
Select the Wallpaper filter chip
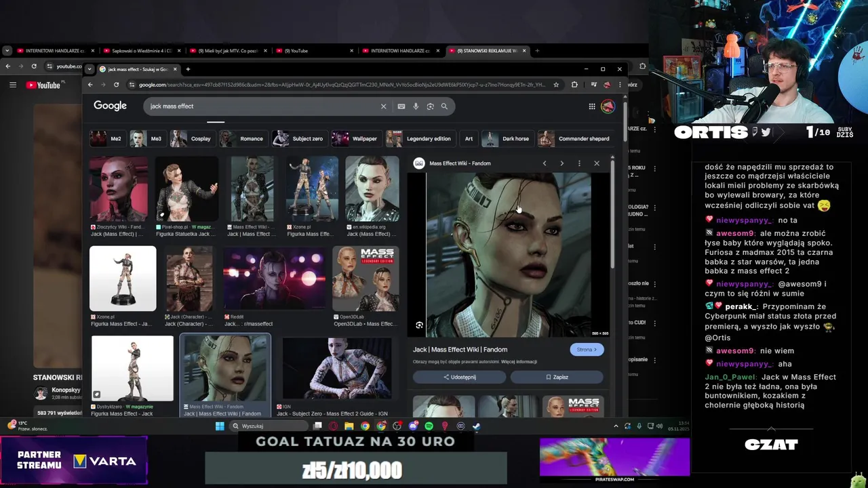[355, 139]
